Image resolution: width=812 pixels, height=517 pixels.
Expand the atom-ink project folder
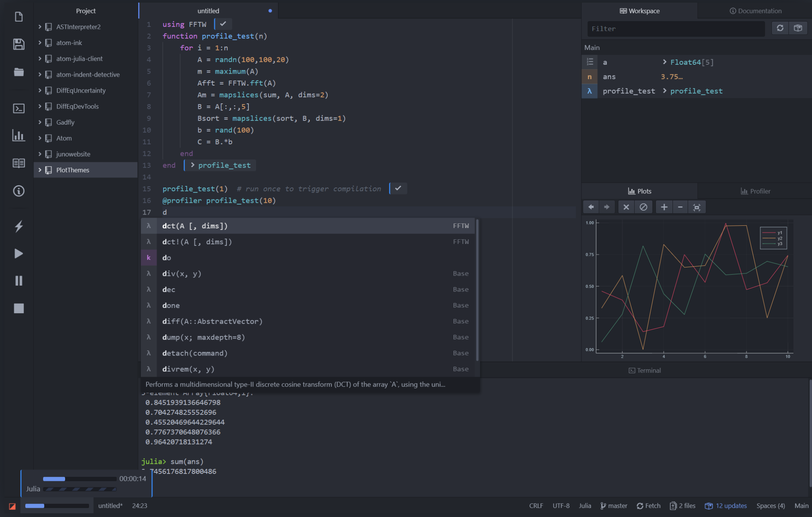(x=40, y=43)
